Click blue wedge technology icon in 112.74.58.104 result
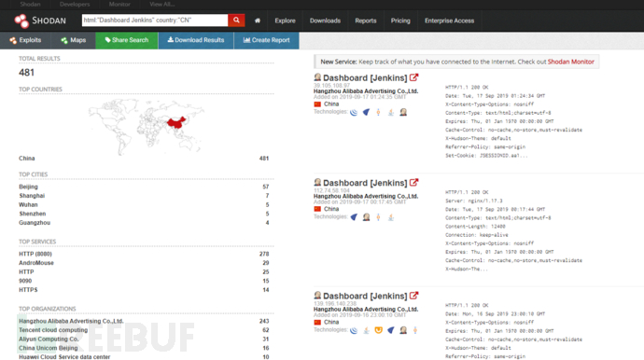 [x=354, y=217]
